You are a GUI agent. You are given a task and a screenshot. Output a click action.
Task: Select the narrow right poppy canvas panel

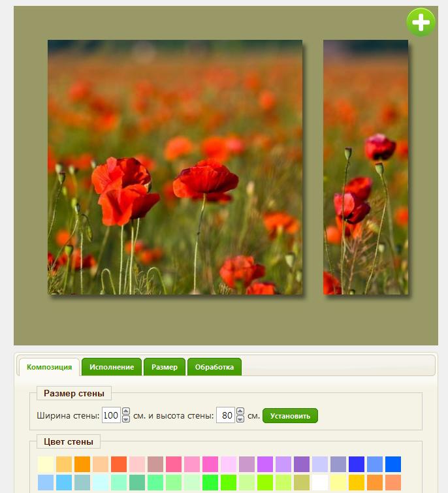tap(366, 167)
